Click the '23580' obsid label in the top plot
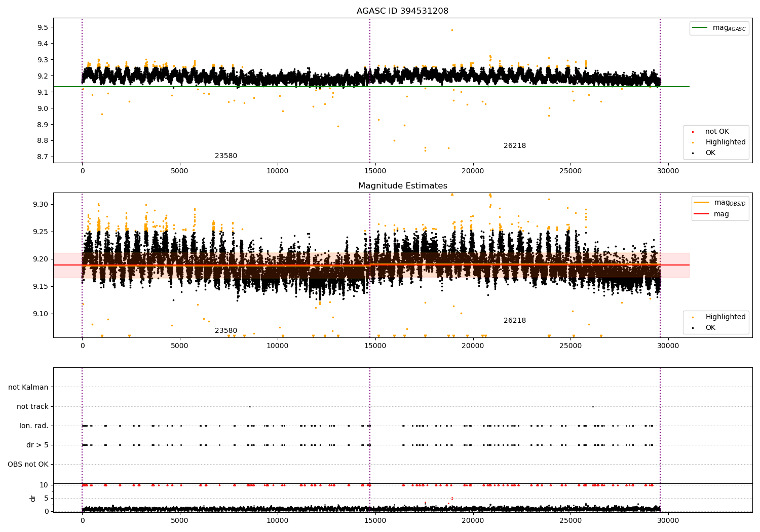Image resolution: width=760 pixels, height=532 pixels. [x=226, y=156]
